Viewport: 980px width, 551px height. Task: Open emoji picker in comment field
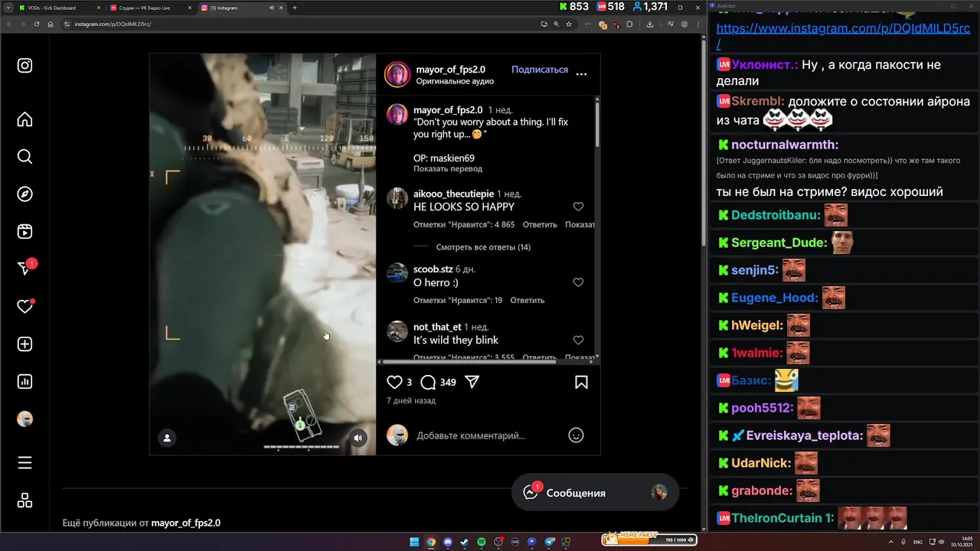pos(576,435)
